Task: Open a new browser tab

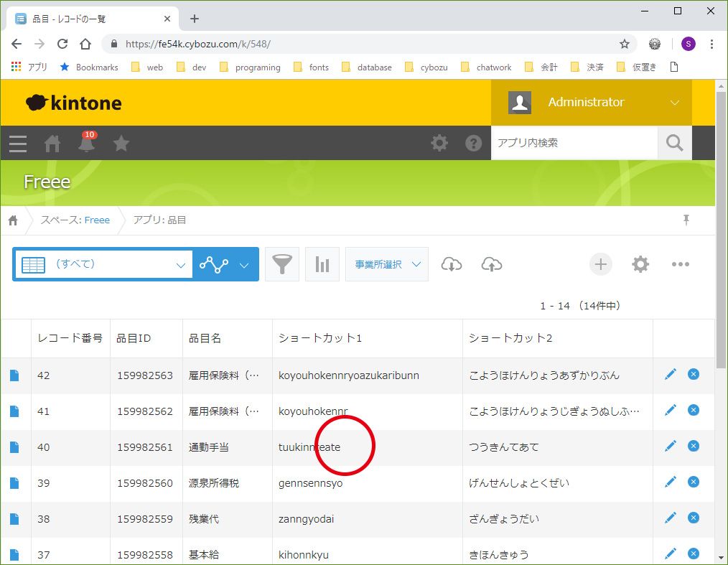Action: 195,19
